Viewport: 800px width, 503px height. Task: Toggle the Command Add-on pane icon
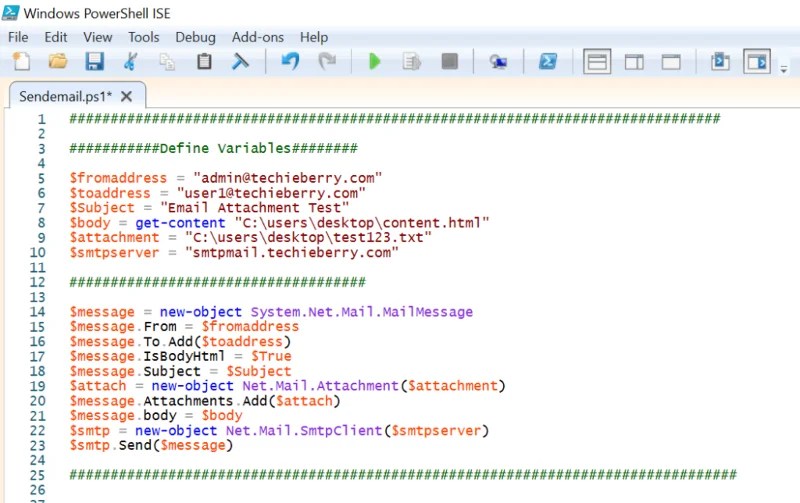tap(757, 62)
